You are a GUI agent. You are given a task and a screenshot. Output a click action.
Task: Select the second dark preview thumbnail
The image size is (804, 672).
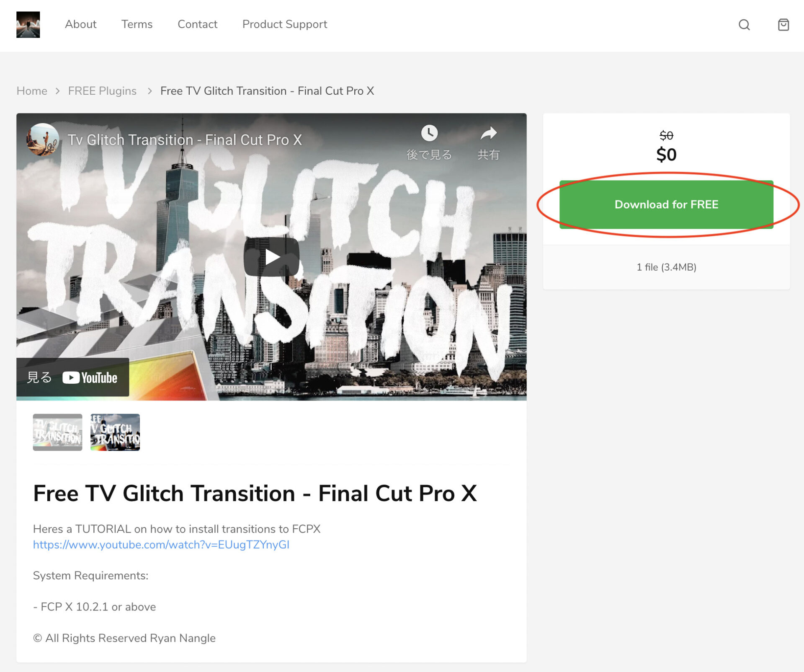point(115,432)
